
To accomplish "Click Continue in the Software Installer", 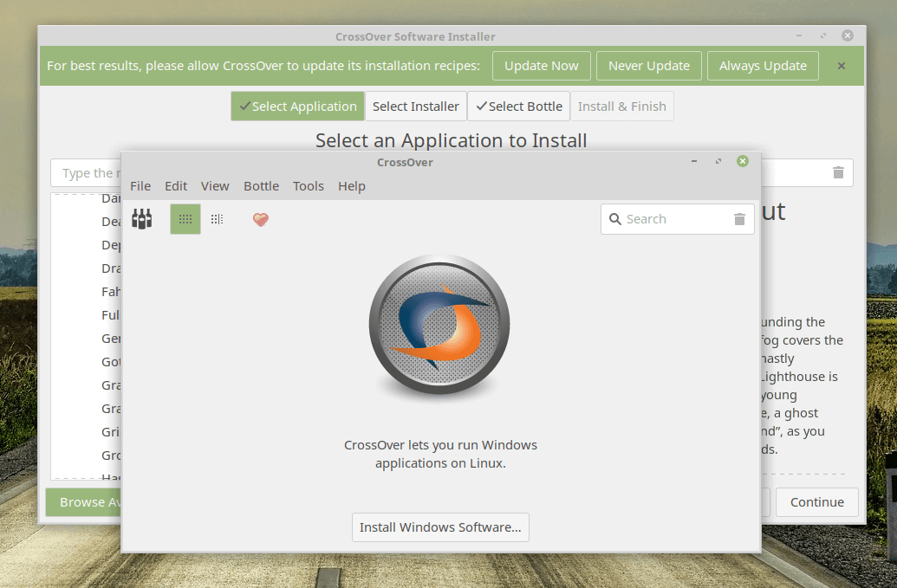I will [817, 502].
